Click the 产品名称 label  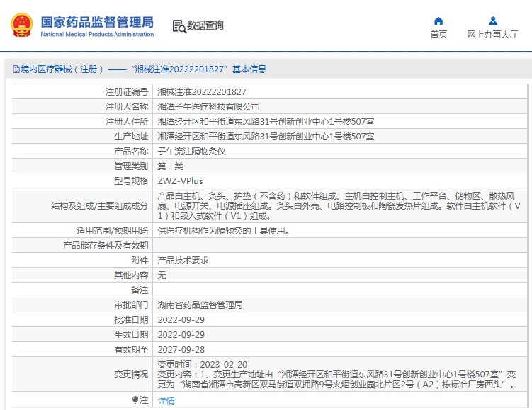[131, 152]
